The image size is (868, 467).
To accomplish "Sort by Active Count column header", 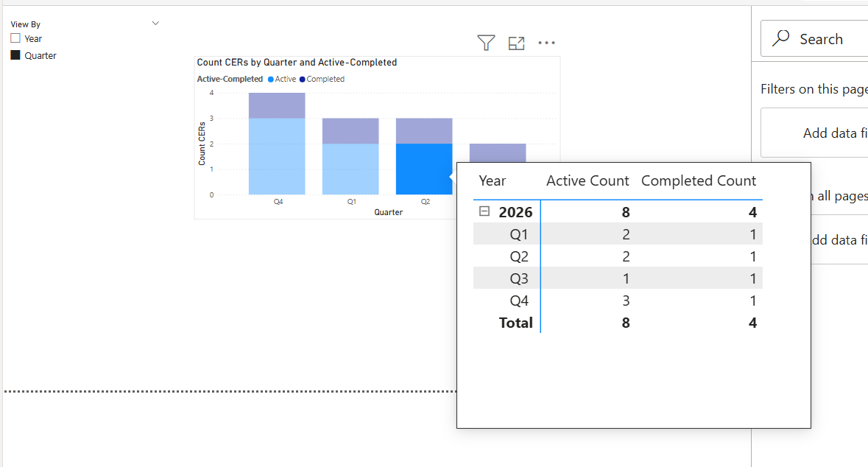I will point(588,180).
